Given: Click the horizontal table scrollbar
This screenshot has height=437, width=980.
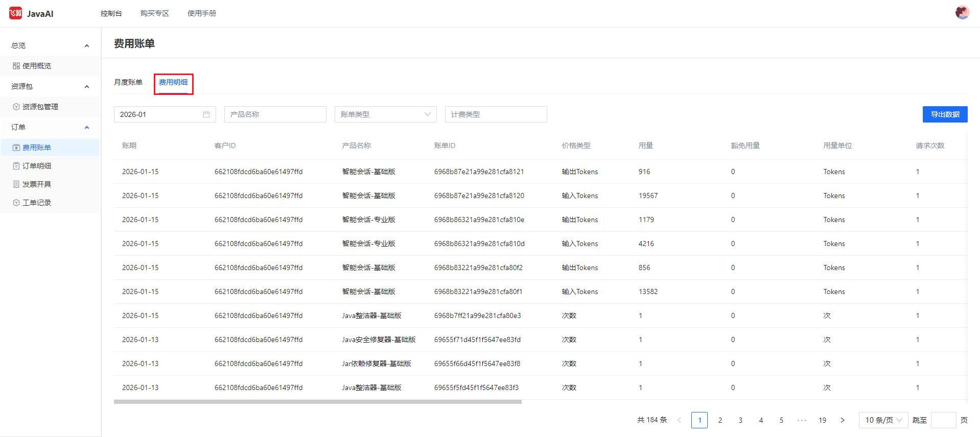Looking at the screenshot, I should click(x=317, y=402).
